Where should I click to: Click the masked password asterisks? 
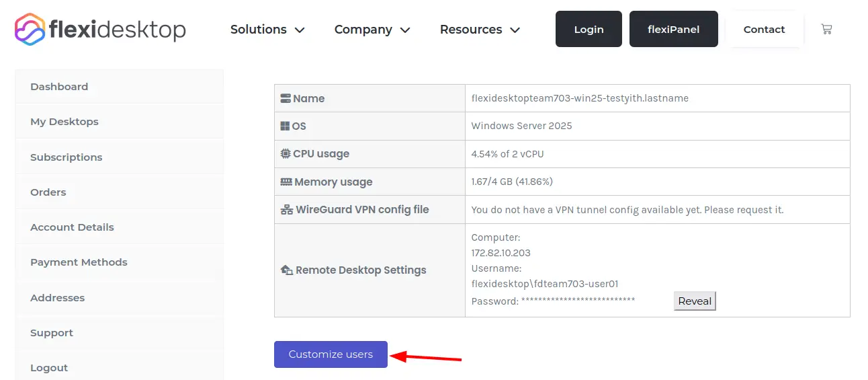point(578,300)
